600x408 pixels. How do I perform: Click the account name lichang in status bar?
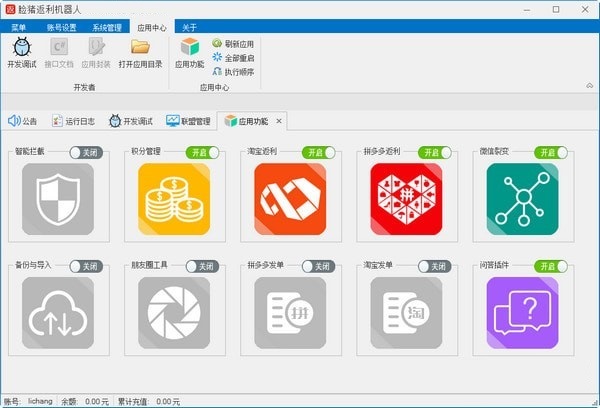(40, 401)
